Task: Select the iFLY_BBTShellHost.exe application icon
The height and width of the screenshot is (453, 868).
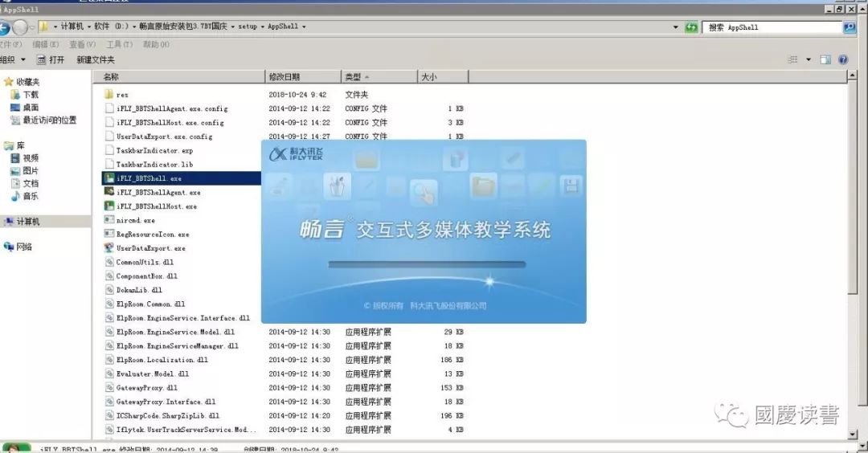Action: 109,206
